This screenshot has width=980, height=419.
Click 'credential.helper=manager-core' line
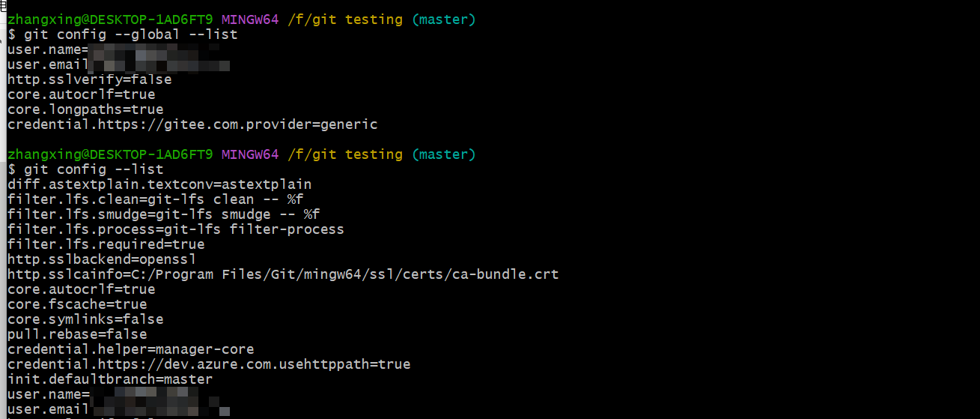pyautogui.click(x=131, y=349)
